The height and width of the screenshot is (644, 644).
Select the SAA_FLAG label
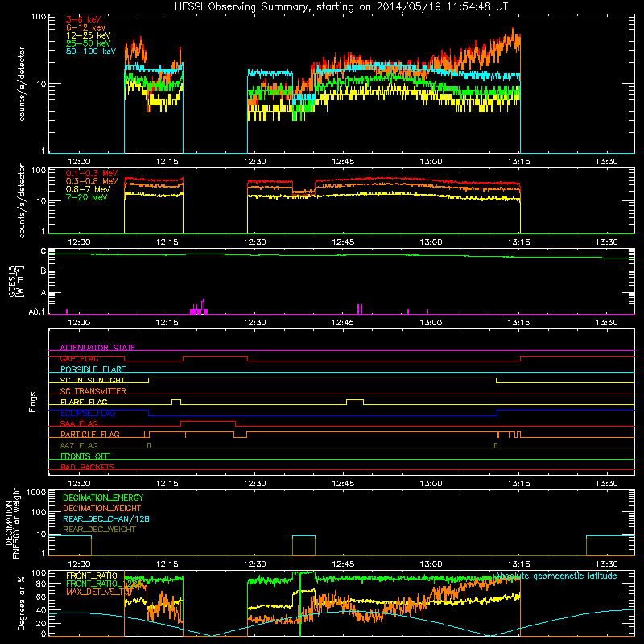coord(79,423)
